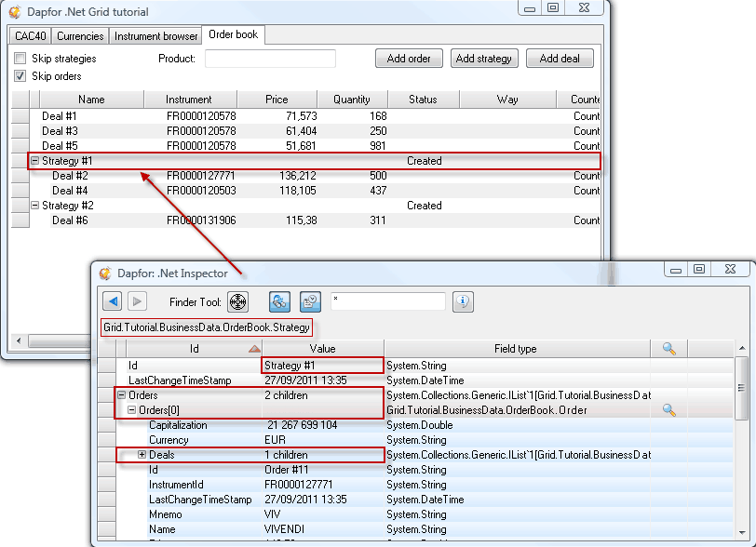Screen dimensions: 756x547
Task: Click the Way column header
Action: [x=507, y=100]
